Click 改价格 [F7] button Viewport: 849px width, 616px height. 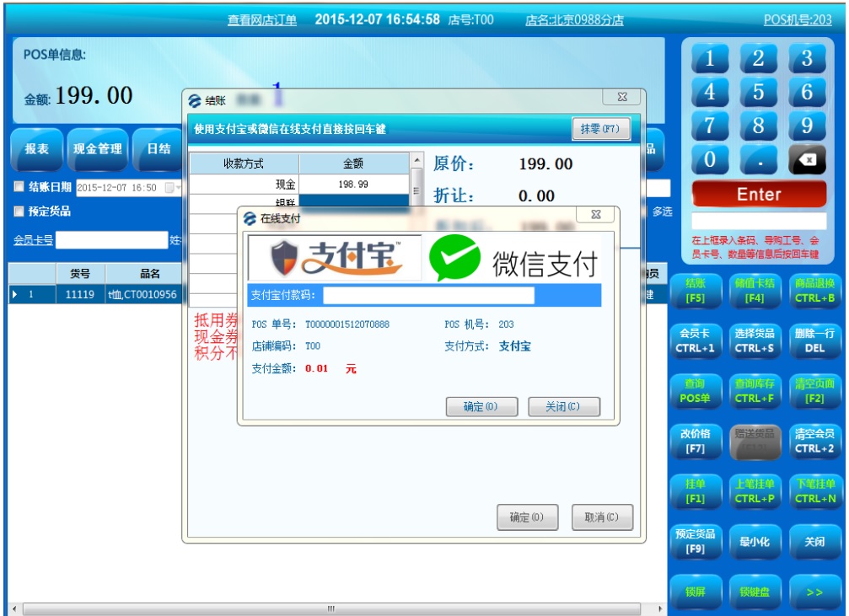696,442
